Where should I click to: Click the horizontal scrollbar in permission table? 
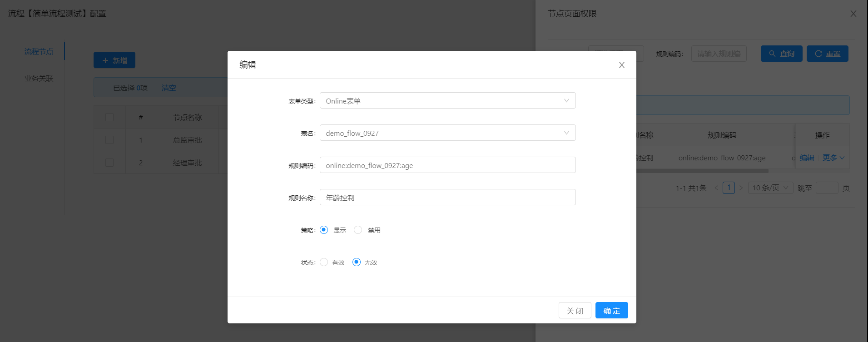(x=702, y=171)
